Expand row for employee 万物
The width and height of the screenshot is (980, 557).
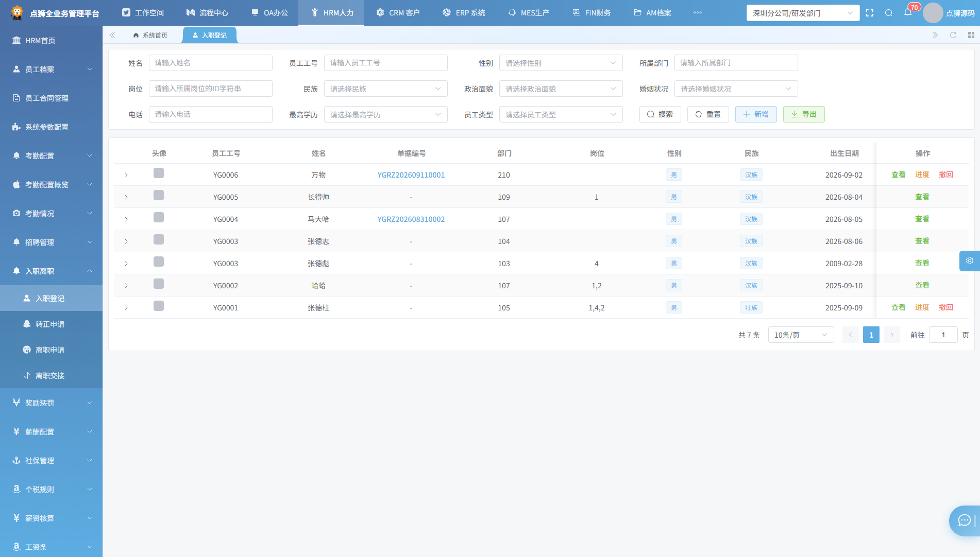(126, 175)
